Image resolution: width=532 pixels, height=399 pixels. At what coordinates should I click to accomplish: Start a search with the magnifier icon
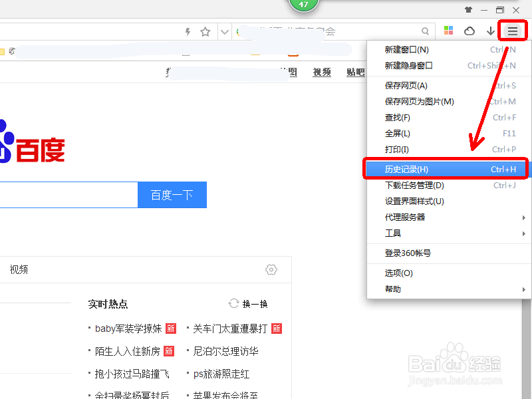pos(426,31)
